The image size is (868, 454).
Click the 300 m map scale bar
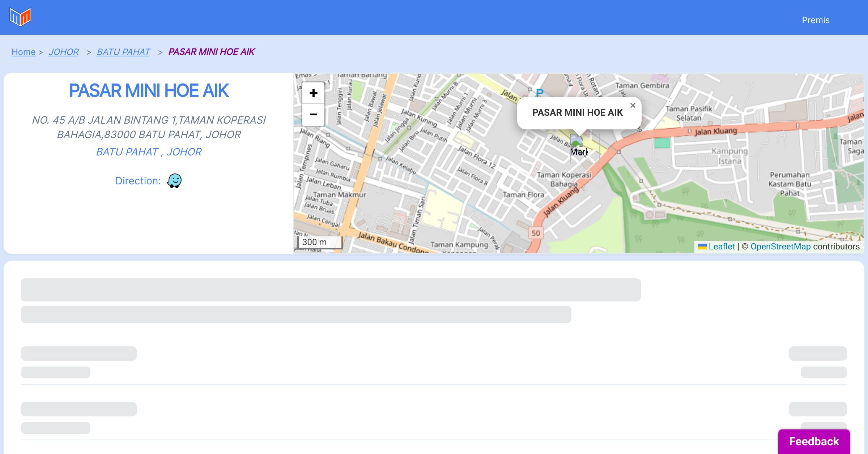[320, 242]
